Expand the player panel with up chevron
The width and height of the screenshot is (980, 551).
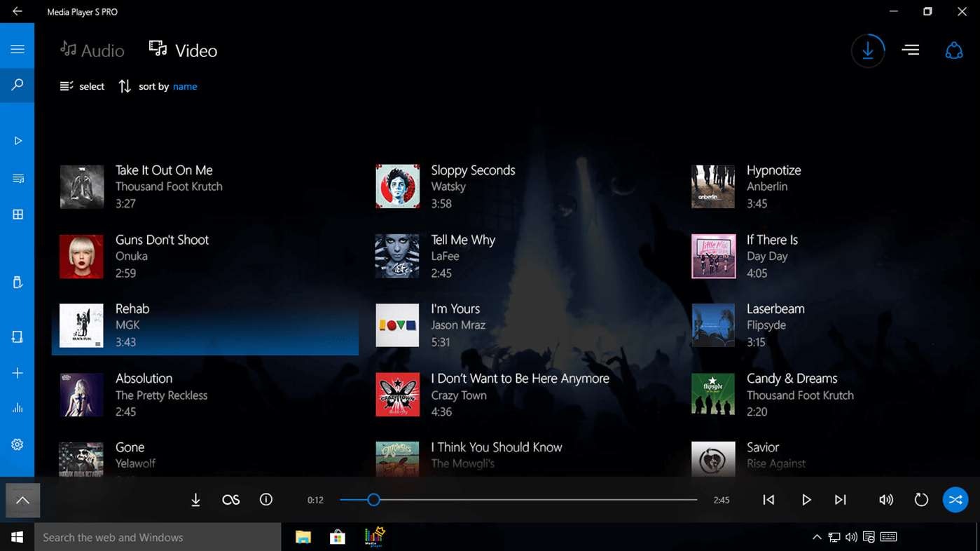[22, 501]
